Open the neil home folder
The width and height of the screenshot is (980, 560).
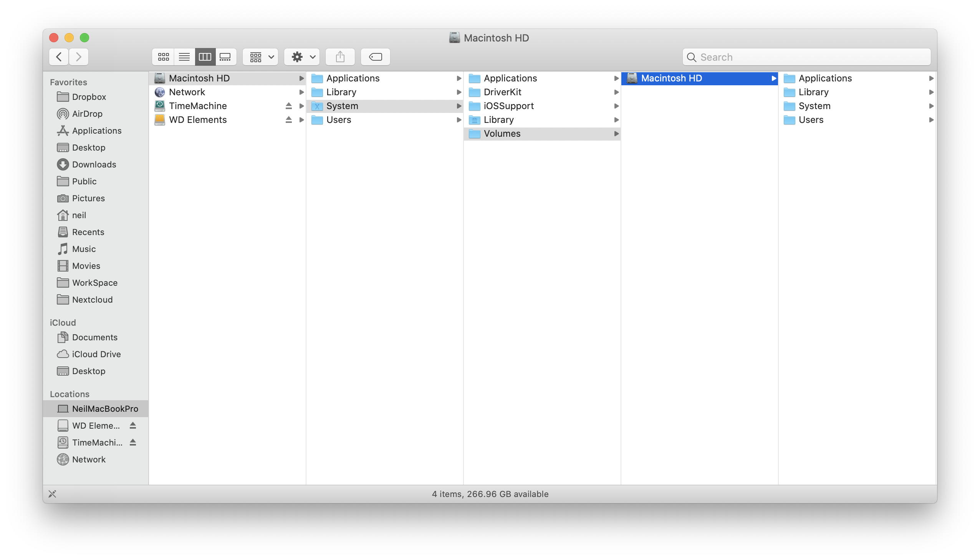pyautogui.click(x=96, y=215)
